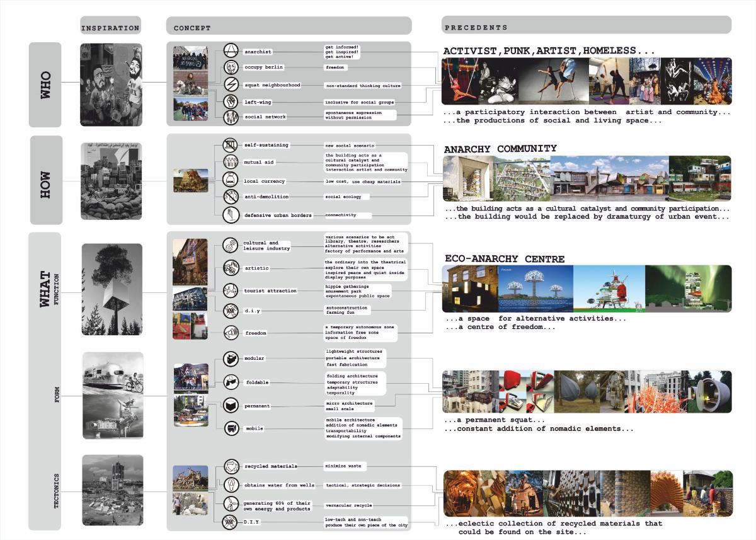Open the Tower of Babel painting thumbnail
This screenshot has height=540, width=756.
(190, 180)
